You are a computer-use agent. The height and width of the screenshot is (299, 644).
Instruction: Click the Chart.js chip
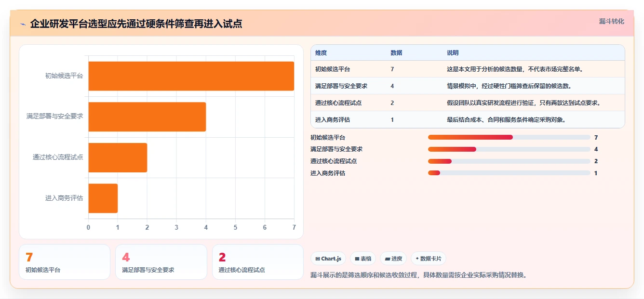pyautogui.click(x=328, y=259)
